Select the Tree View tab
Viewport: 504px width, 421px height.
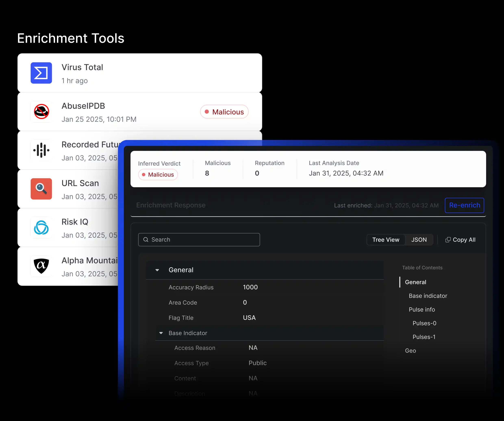tap(386, 239)
